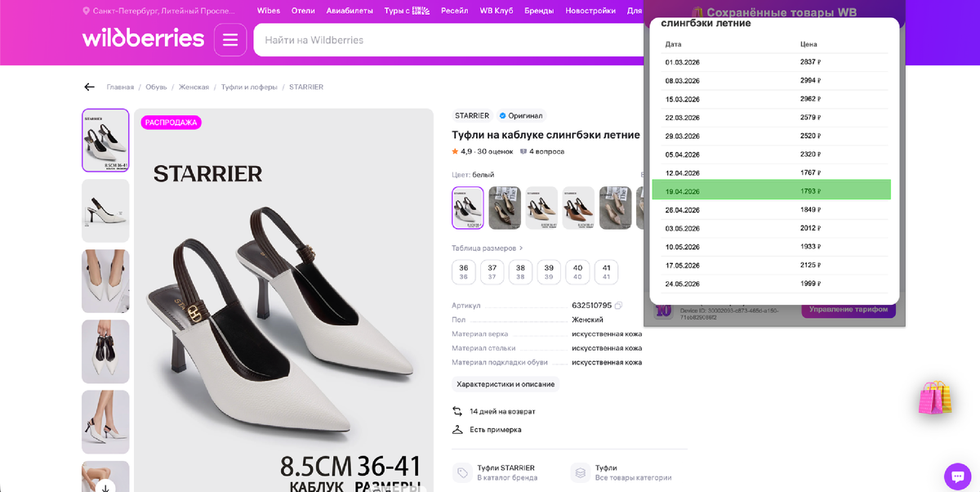Open Характеристики и описание
The height and width of the screenshot is (492, 980).
pos(506,384)
